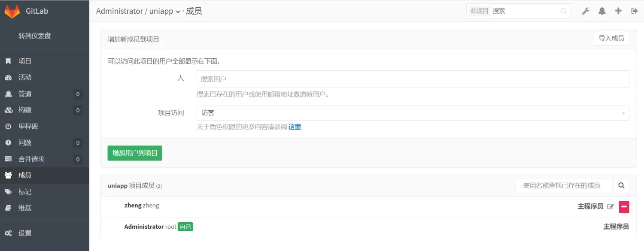Focus the 搜索用户 input field

(x=413, y=79)
